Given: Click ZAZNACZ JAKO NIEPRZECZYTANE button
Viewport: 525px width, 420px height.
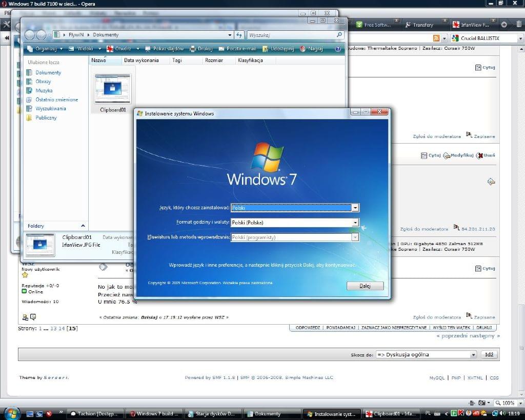Looking at the screenshot, I should tap(394, 328).
